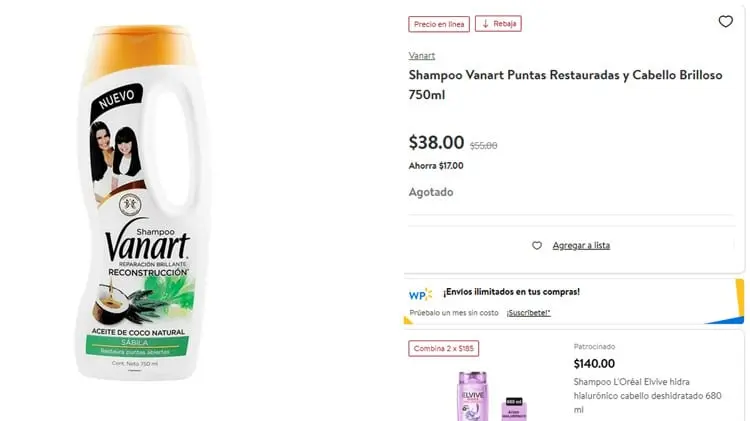Image resolution: width=750 pixels, height=421 pixels.
Task: Click the Combina 2 x $185 badge
Action: point(443,348)
